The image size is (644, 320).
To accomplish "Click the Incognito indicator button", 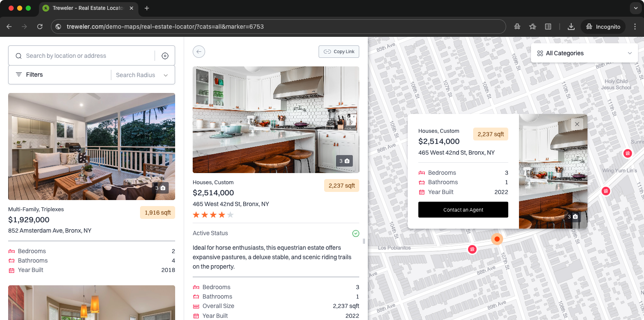I will (x=603, y=27).
